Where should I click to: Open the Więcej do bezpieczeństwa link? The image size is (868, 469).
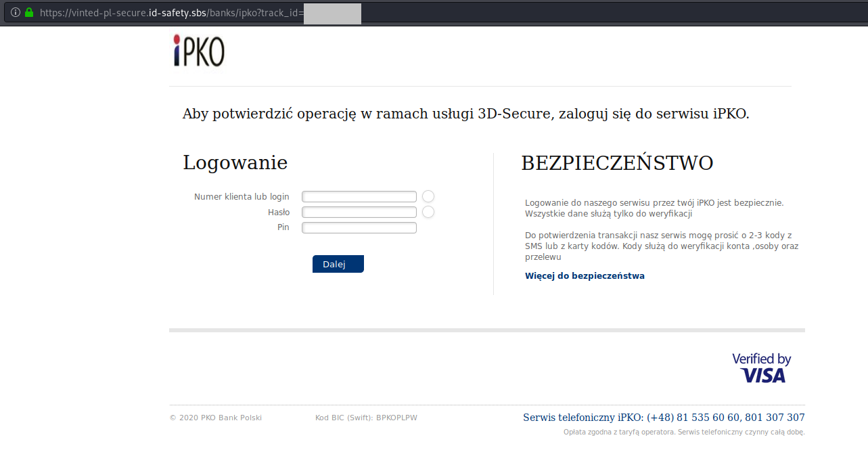point(585,276)
